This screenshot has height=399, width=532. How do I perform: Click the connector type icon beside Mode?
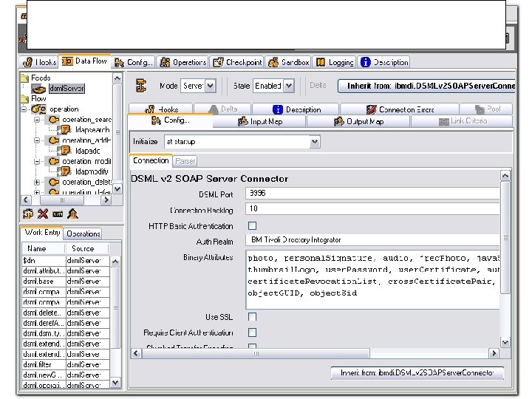(141, 86)
